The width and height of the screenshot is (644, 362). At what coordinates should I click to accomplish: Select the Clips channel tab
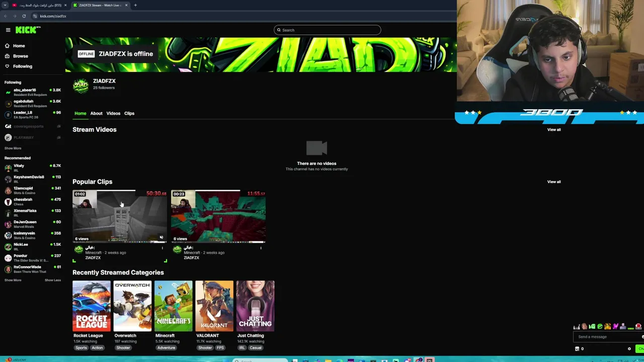coord(129,114)
